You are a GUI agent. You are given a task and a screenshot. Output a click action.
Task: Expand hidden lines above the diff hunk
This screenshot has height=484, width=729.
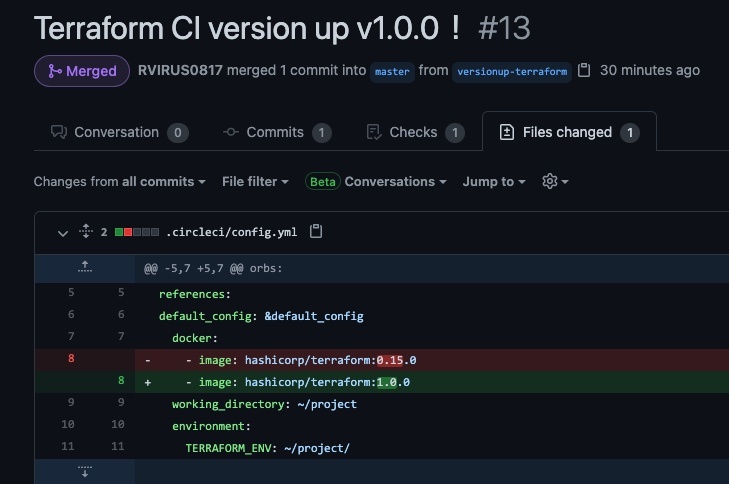(85, 268)
